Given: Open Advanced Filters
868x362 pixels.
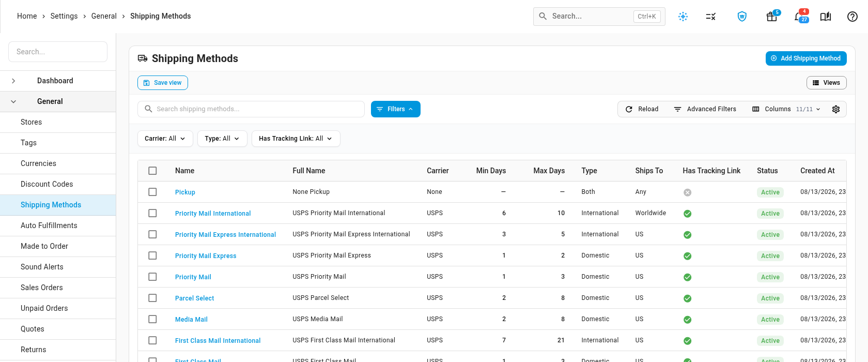Looking at the screenshot, I should 705,109.
